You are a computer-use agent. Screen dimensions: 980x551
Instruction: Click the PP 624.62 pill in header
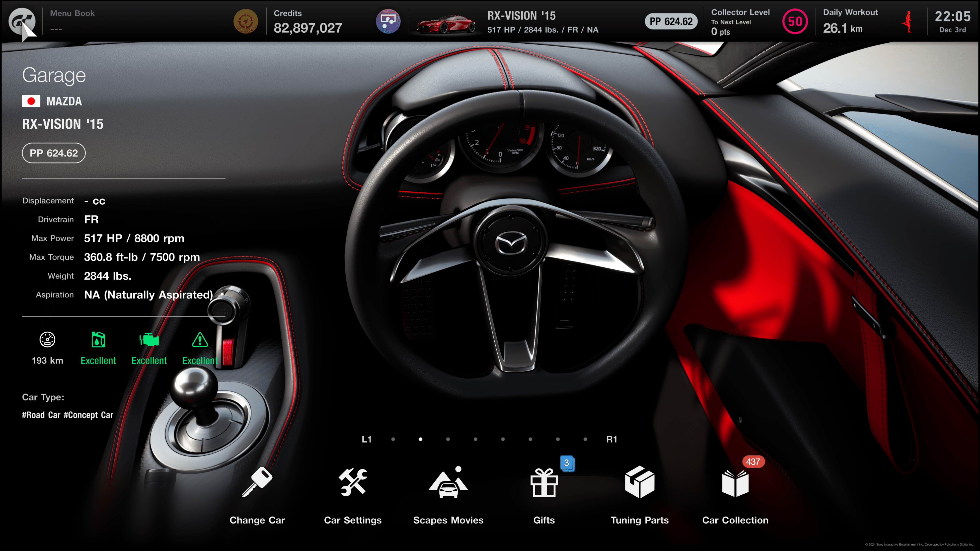coord(671,21)
